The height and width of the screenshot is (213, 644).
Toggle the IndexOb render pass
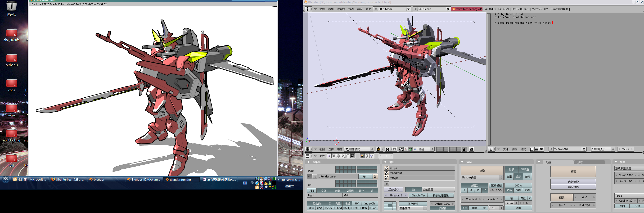369,204
